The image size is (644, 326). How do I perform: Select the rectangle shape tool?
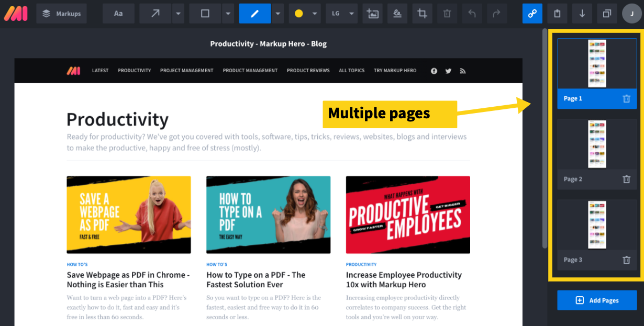[205, 14]
